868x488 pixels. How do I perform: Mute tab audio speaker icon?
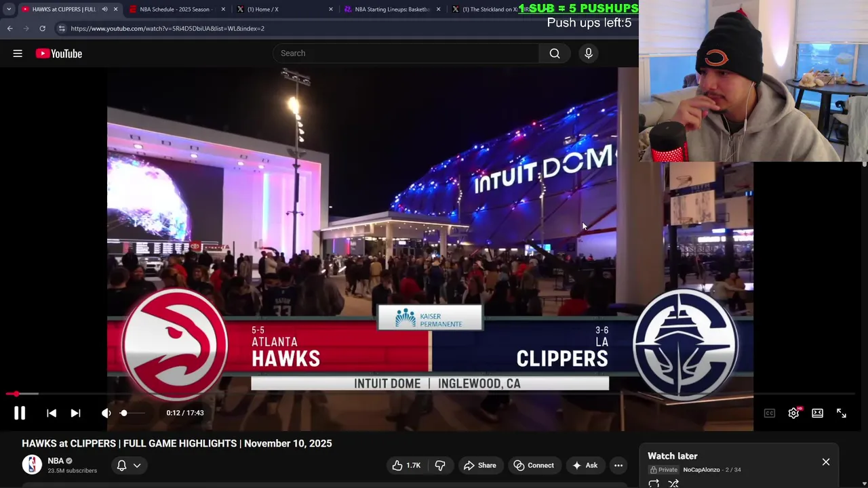pos(104,9)
